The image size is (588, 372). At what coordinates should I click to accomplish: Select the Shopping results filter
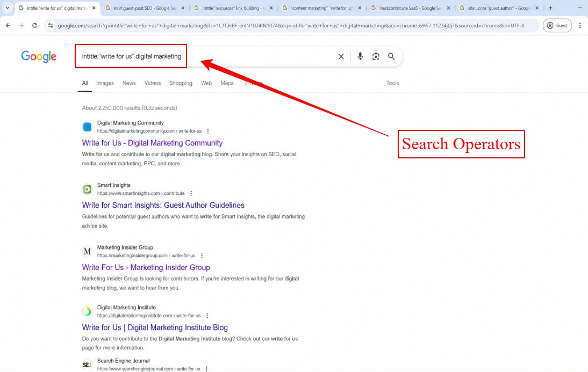click(x=181, y=83)
